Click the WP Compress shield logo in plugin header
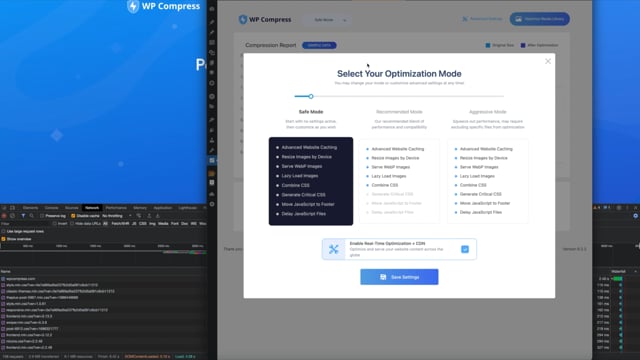The image size is (640, 360). (x=243, y=19)
